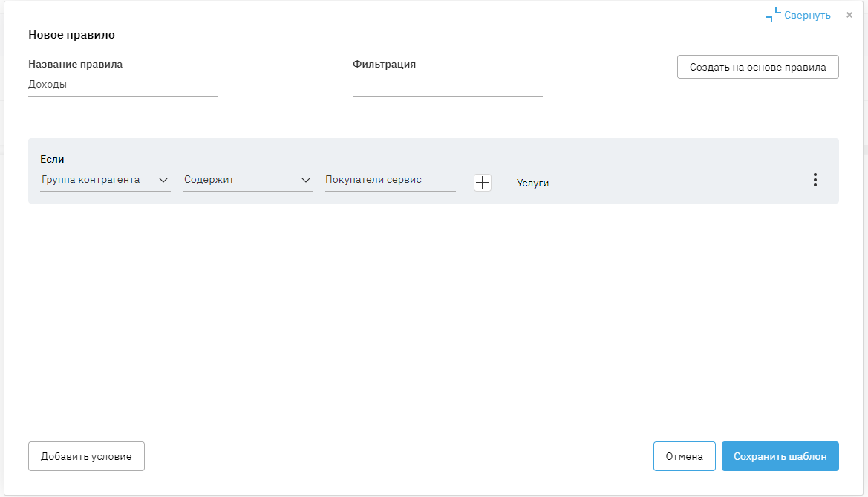Screen dimensions: 868x497
Task: Click the chevron arrow next to Группа контрагента
Action: pyautogui.click(x=163, y=180)
